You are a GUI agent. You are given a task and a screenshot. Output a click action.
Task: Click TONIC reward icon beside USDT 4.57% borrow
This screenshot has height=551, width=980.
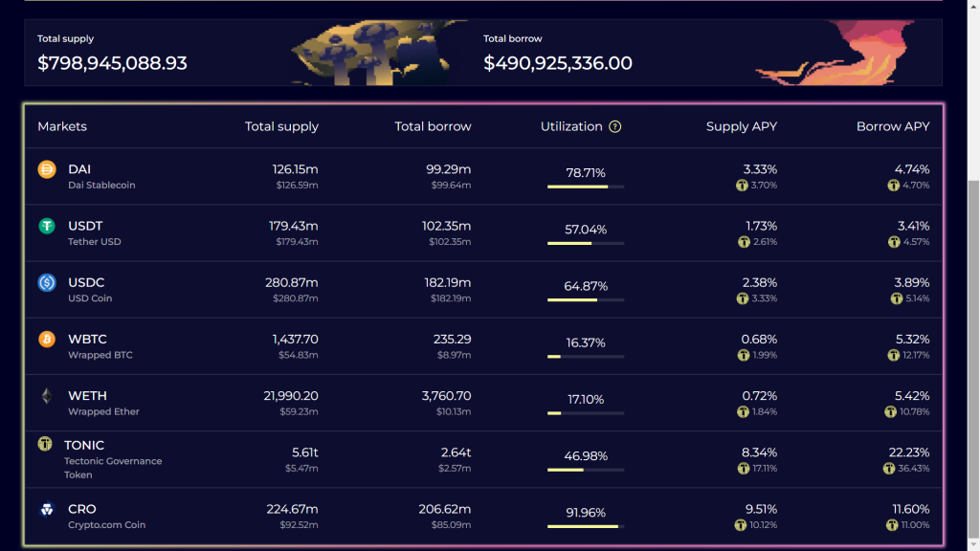(x=895, y=242)
